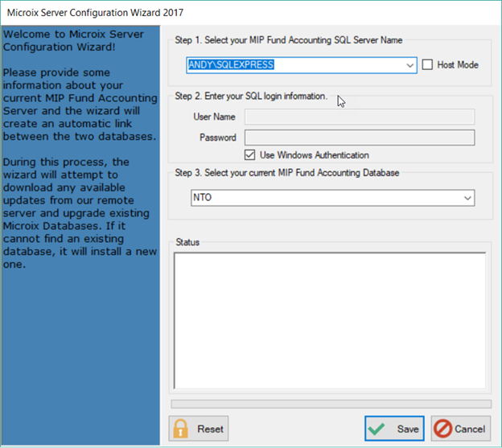The width and height of the screenshot is (502, 448).
Task: Click the progress bar below Status
Action: coord(331,404)
